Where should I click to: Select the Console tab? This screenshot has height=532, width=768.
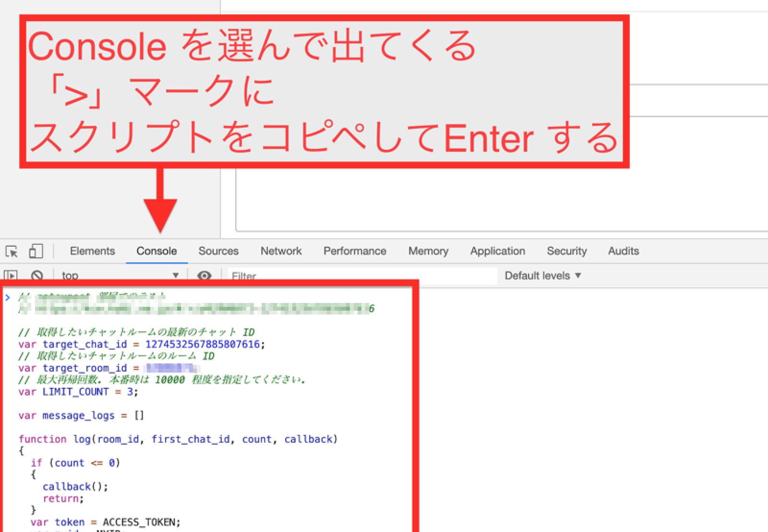[156, 251]
